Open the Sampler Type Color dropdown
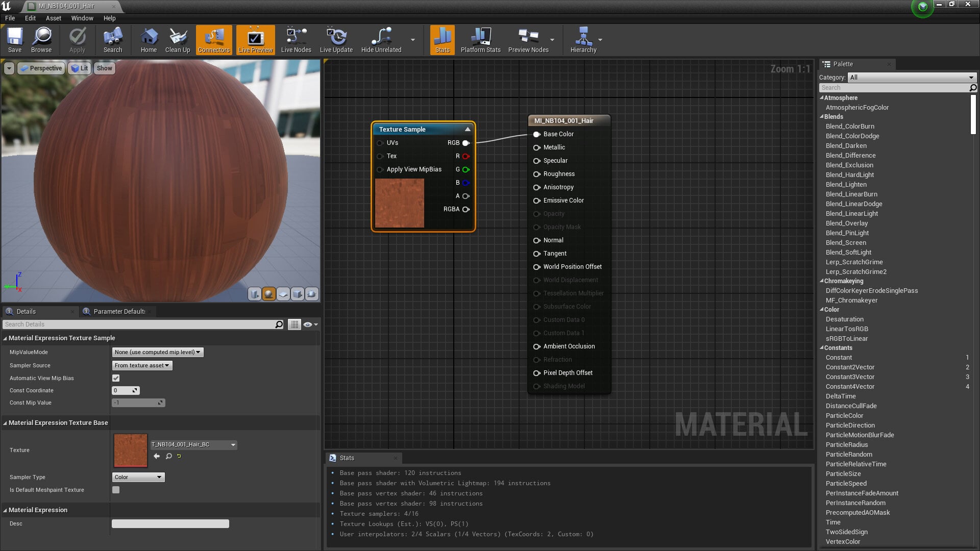This screenshot has height=551, width=980. point(138,477)
